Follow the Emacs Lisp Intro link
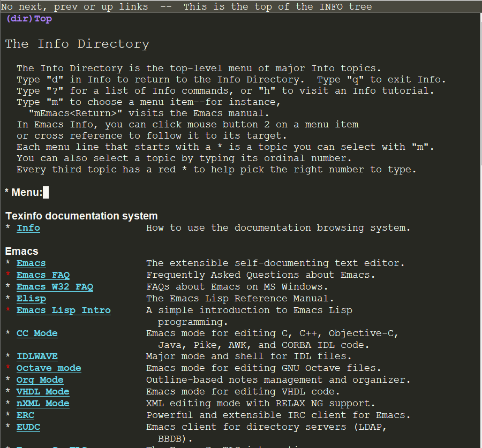The image size is (482, 448). [x=63, y=310]
